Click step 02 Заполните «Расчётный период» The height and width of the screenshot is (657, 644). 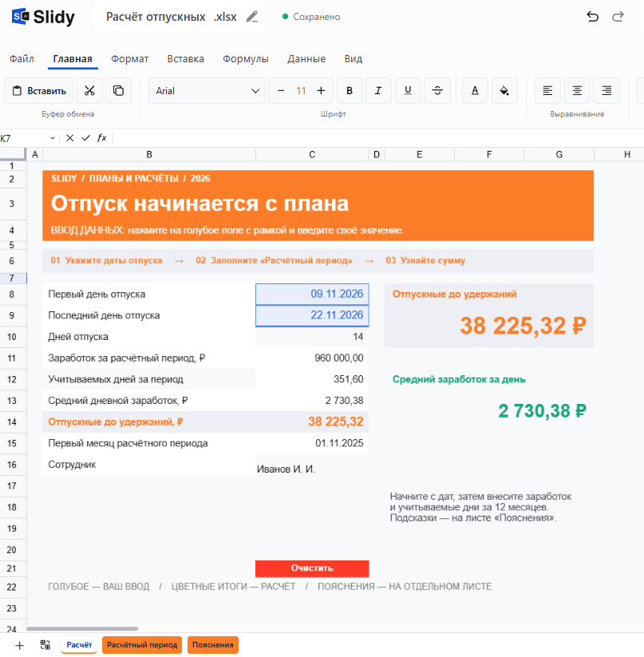tap(274, 260)
